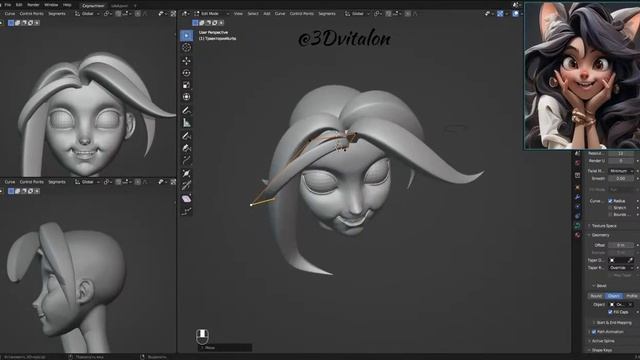The width and height of the screenshot is (640, 360).
Task: Select the Object bevel mode button
Action: (x=614, y=296)
